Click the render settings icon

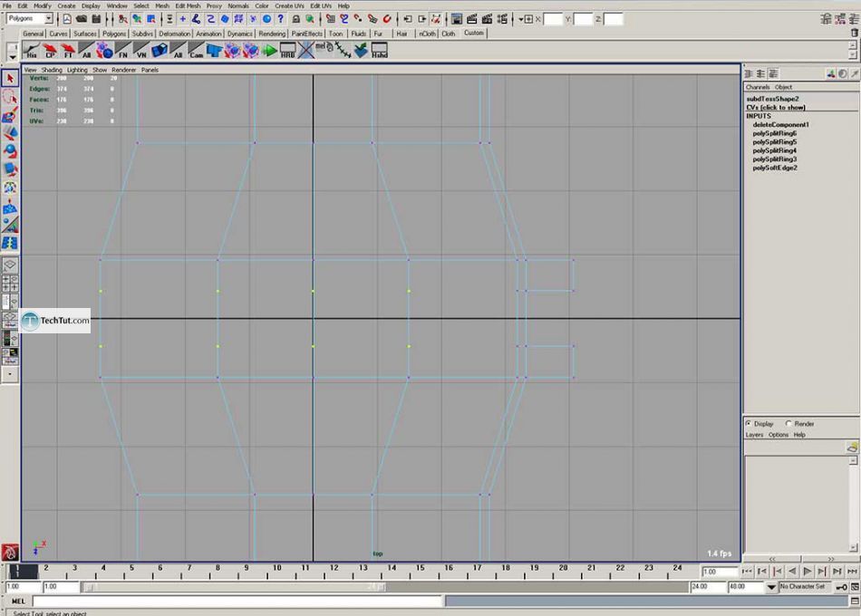(x=502, y=19)
